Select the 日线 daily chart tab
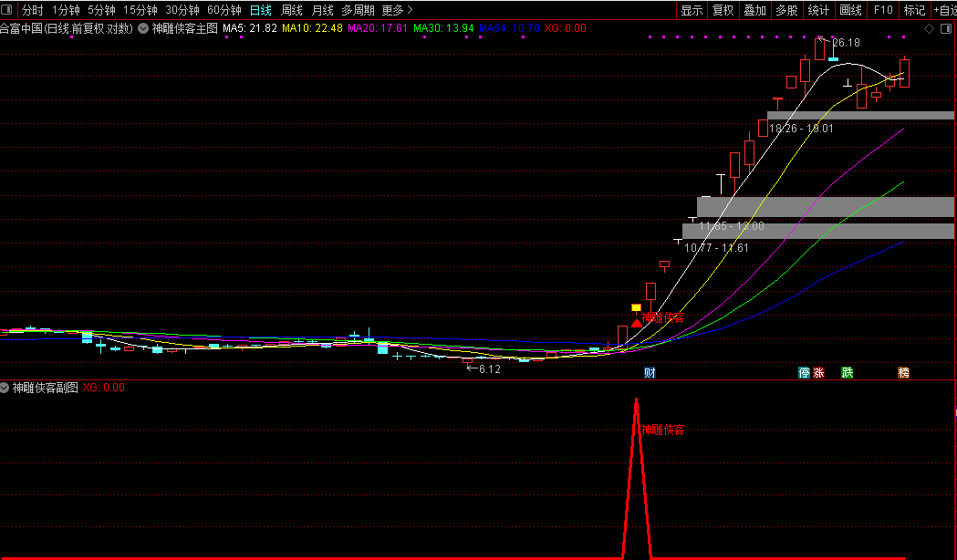 click(x=261, y=10)
